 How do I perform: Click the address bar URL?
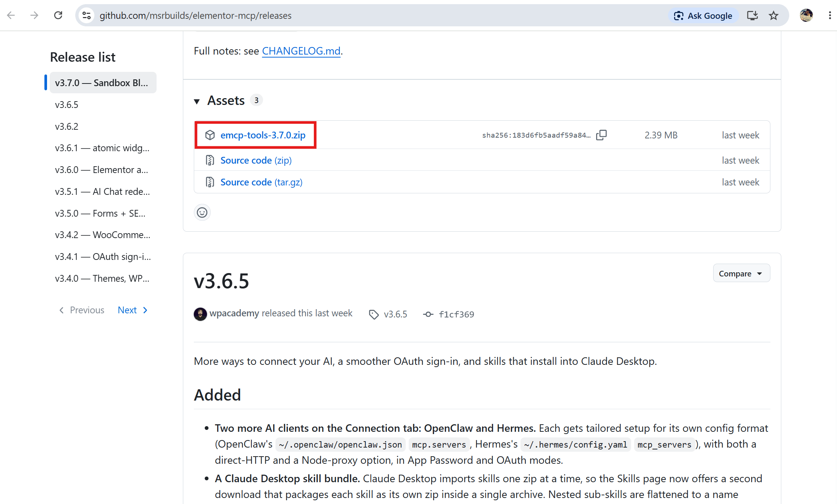click(x=195, y=15)
